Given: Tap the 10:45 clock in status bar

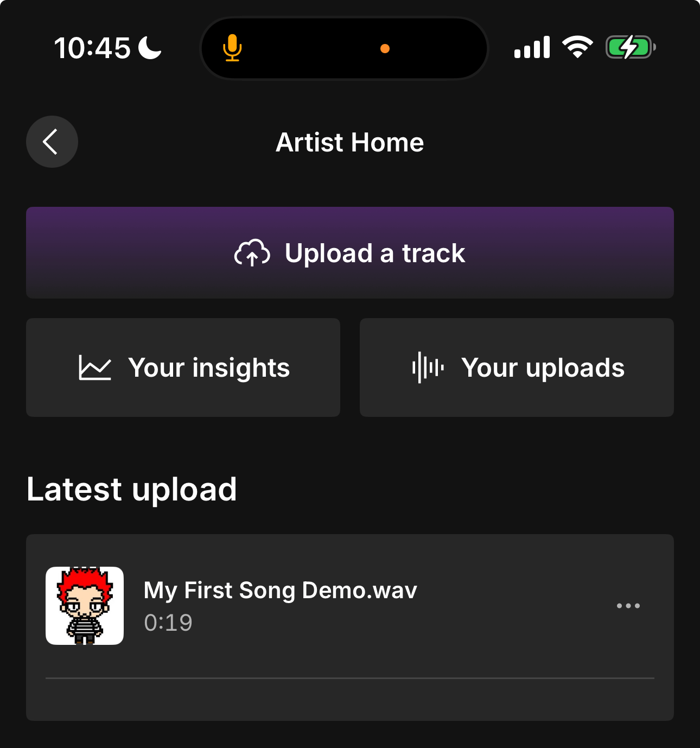Looking at the screenshot, I should tap(92, 48).
